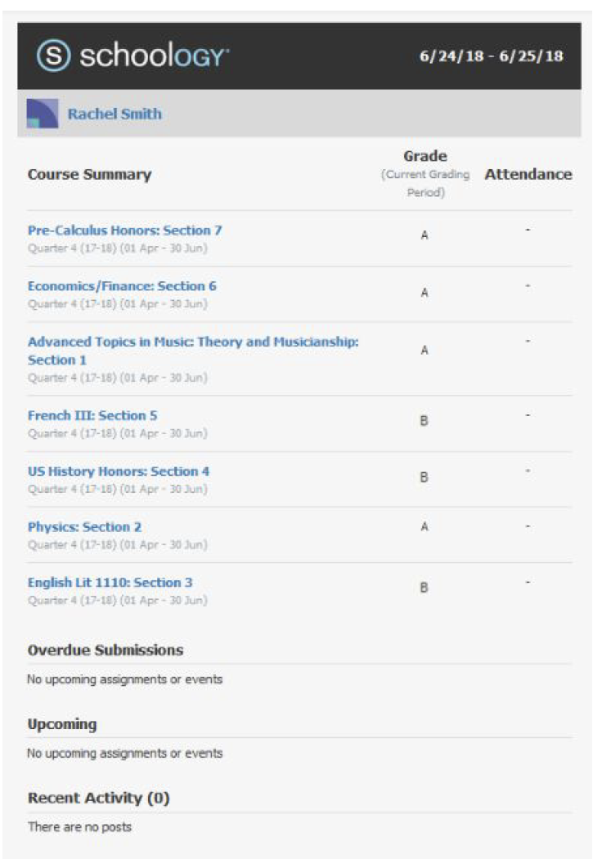Click the Pre-Calculus Honors grade A
Viewport: 602px width, 868px height.
pos(425,235)
